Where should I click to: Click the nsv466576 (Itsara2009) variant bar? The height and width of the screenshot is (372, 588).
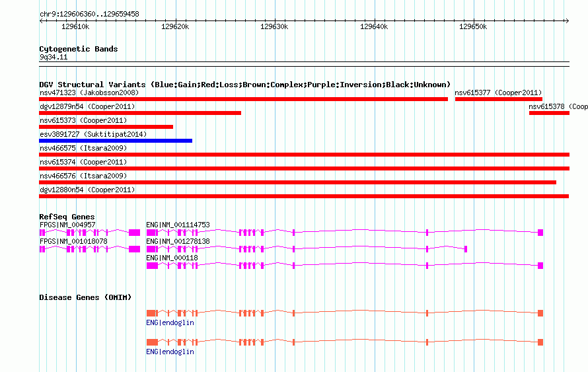point(297,182)
